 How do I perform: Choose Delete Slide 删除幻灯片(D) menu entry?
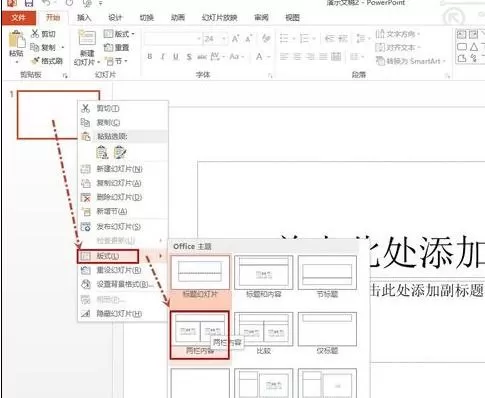tap(122, 197)
